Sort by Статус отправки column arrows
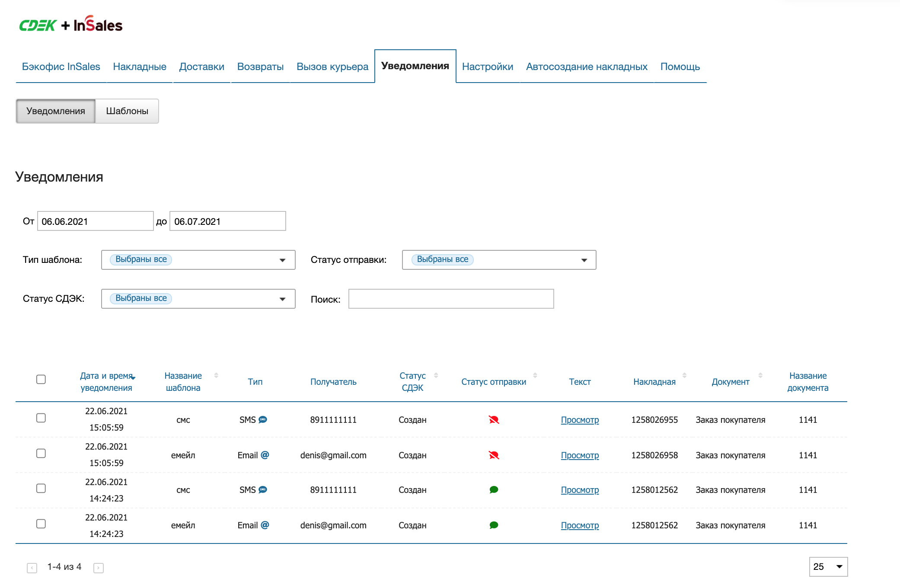Image resolution: width=900 pixels, height=588 pixels. (x=535, y=375)
